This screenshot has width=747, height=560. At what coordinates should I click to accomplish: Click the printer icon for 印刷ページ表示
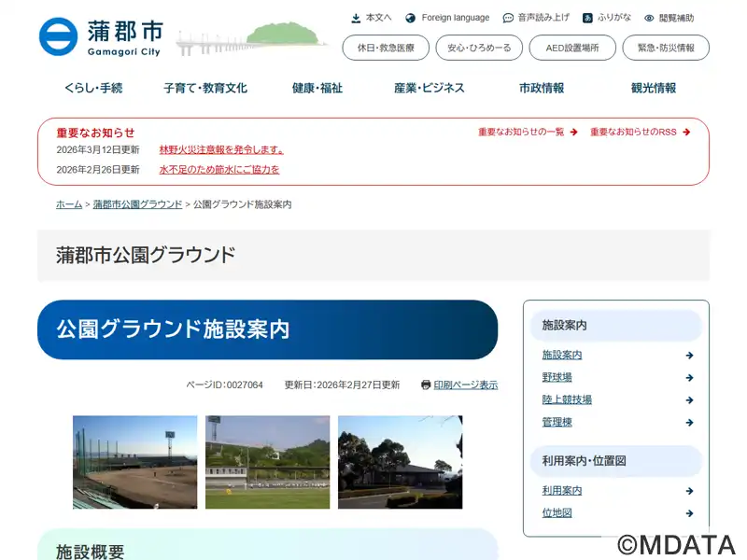[426, 385]
